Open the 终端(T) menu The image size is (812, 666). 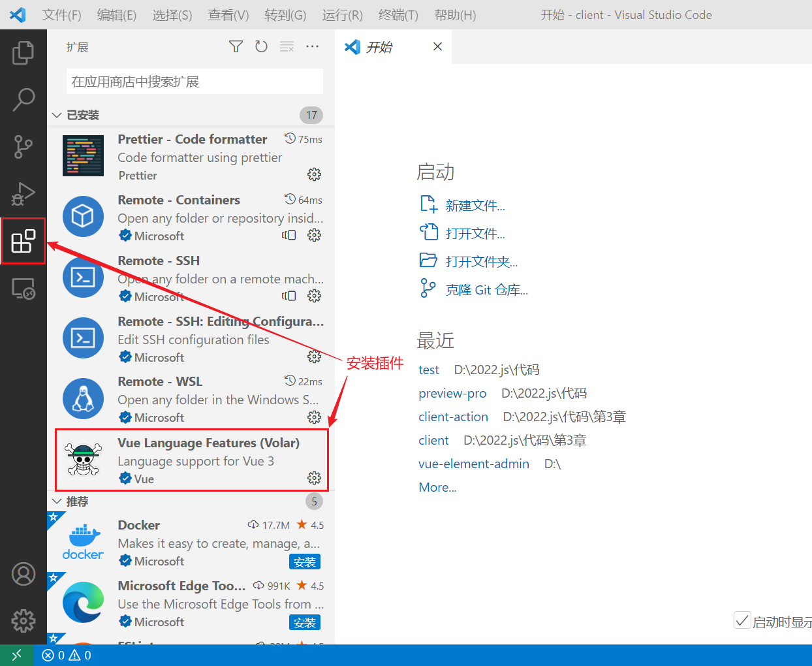pyautogui.click(x=398, y=15)
